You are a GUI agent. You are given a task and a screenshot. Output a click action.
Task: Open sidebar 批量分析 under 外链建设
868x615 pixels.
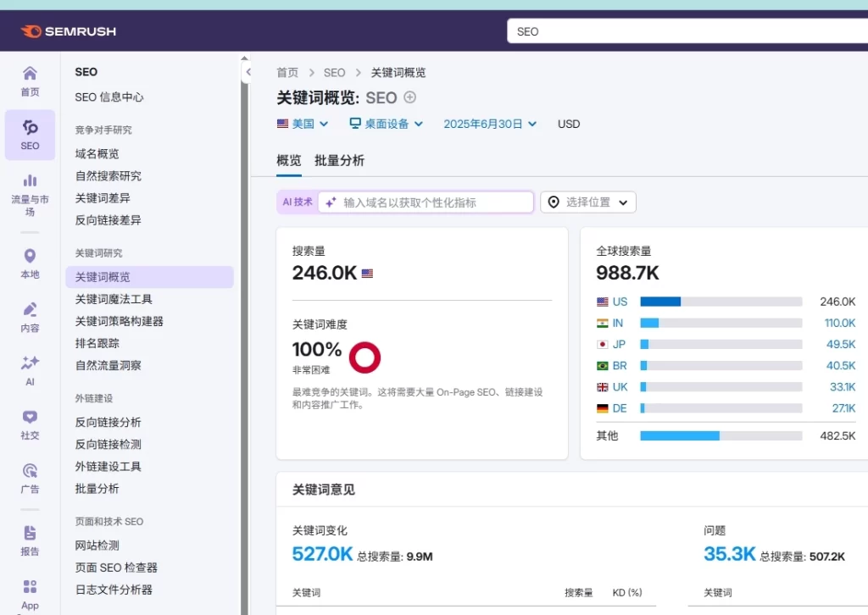[97, 489]
